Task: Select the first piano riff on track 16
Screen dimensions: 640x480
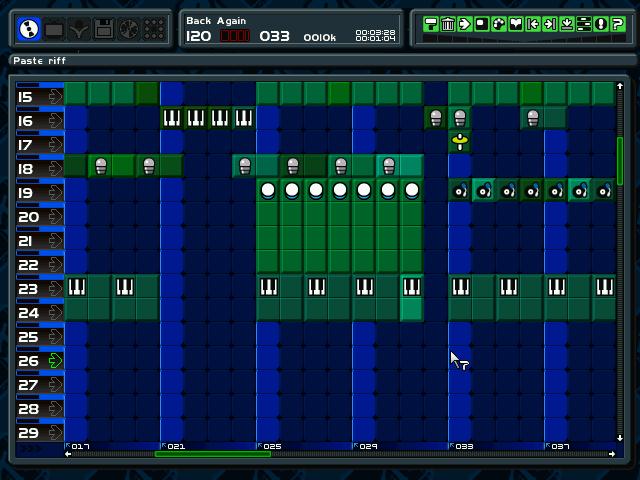Action: click(x=172, y=119)
